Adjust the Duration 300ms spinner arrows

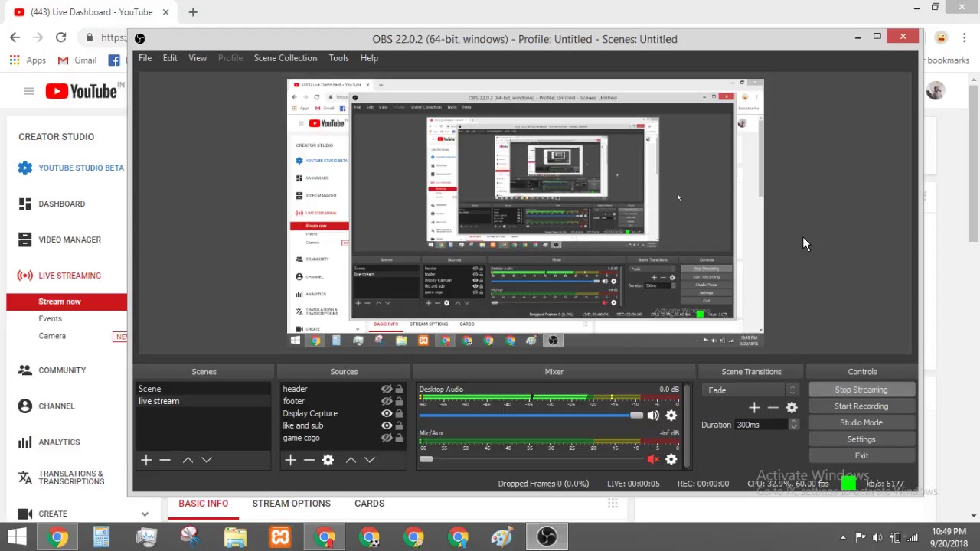pos(793,425)
